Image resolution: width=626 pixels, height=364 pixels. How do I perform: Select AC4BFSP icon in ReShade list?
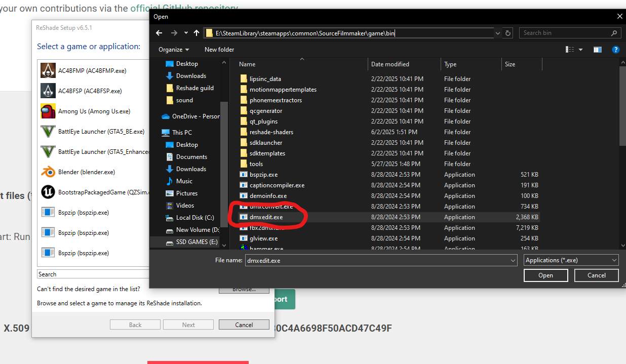tap(48, 91)
